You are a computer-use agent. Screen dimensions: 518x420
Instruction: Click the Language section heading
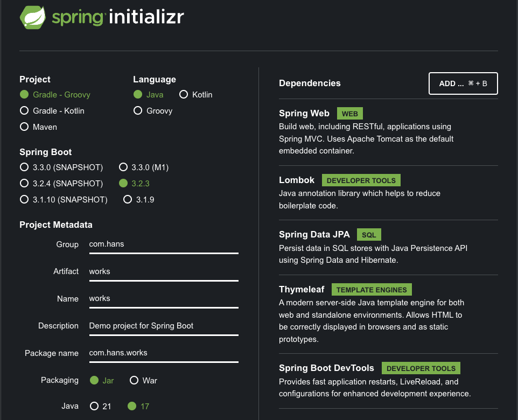click(155, 79)
